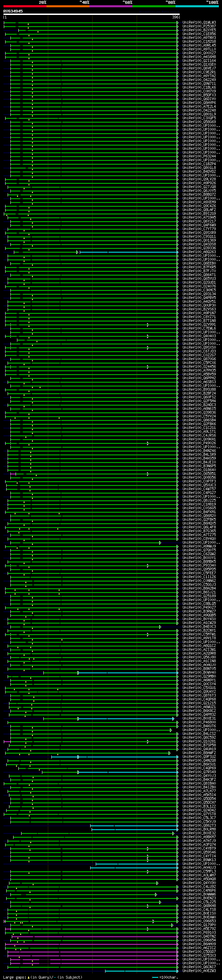
Task: Select the UniRef100_C5FEE7 label
Action: coord(199,573)
